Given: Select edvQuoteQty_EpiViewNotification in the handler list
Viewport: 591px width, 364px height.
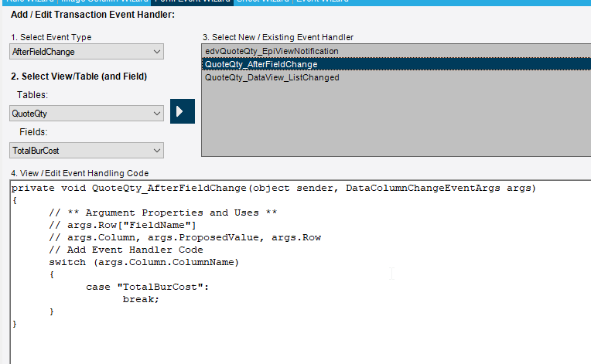Looking at the screenshot, I should [x=272, y=51].
